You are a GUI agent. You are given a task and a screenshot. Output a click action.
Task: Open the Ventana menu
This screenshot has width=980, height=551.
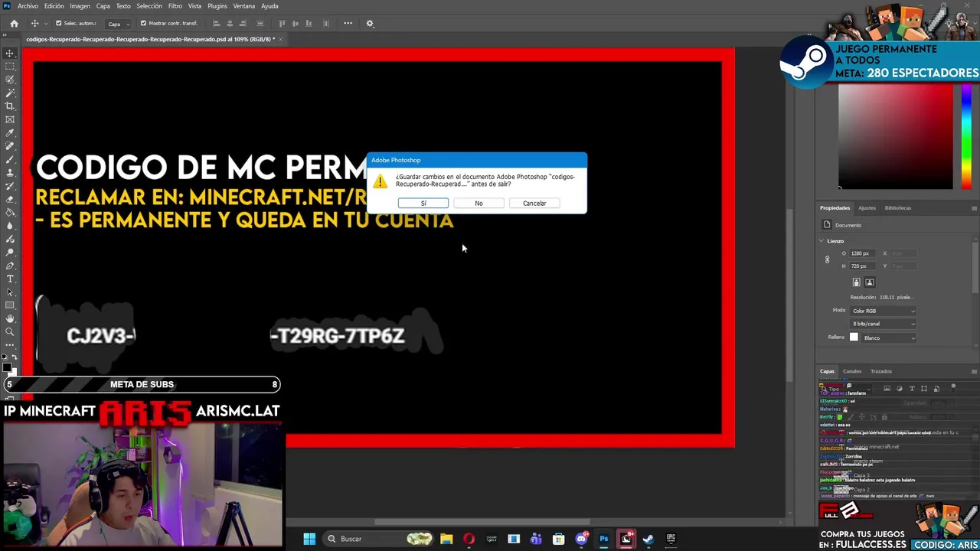[243, 6]
